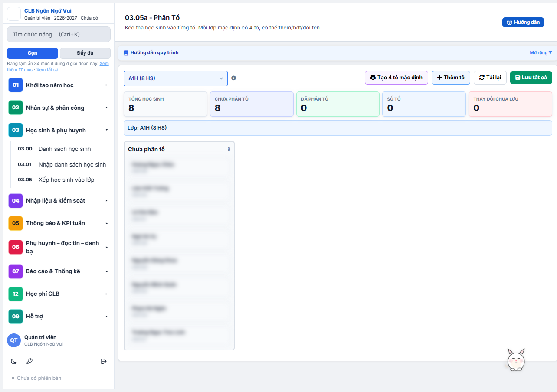This screenshot has width=557, height=392.
Task: Expand Khởi tạo năm học section arrow
Action: 107,85
